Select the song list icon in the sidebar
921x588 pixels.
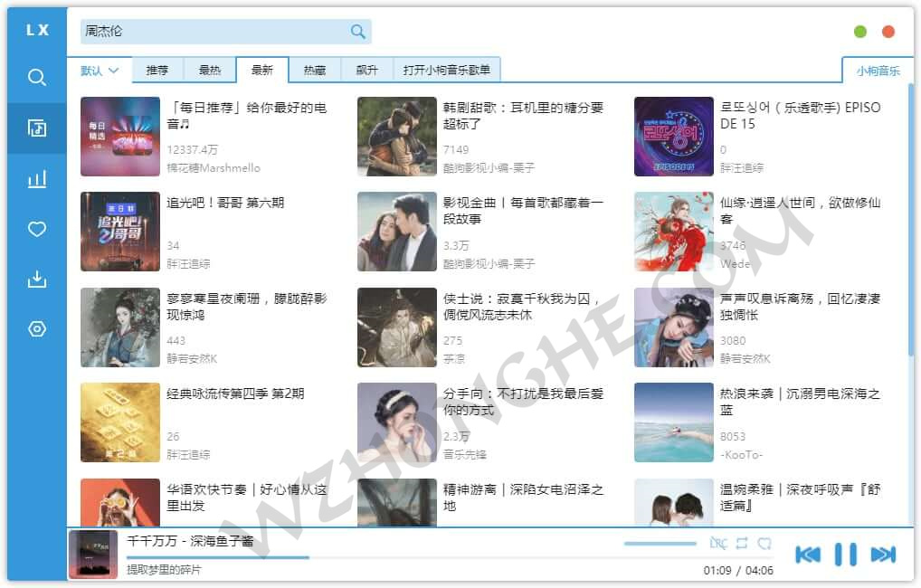[36, 128]
